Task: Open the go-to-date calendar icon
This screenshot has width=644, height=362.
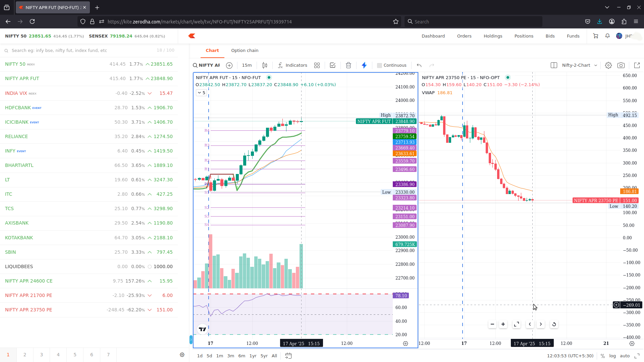Action: [288, 356]
